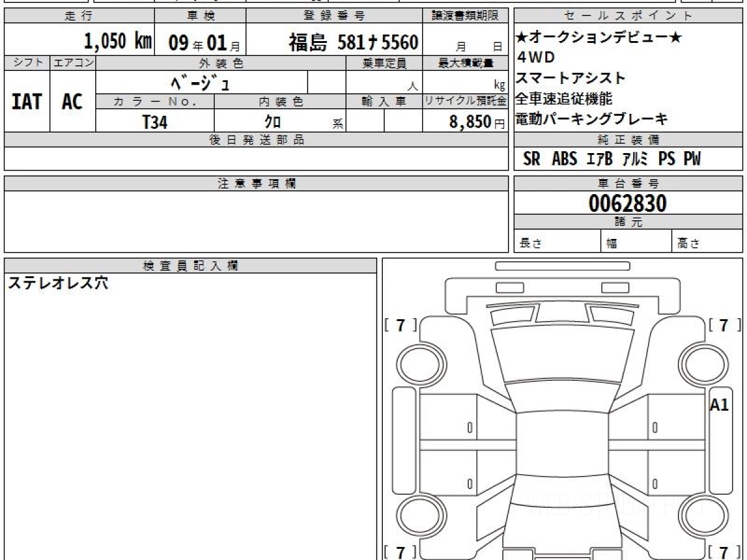Click the 車検 header cell
747x560 pixels.
pos(200,16)
